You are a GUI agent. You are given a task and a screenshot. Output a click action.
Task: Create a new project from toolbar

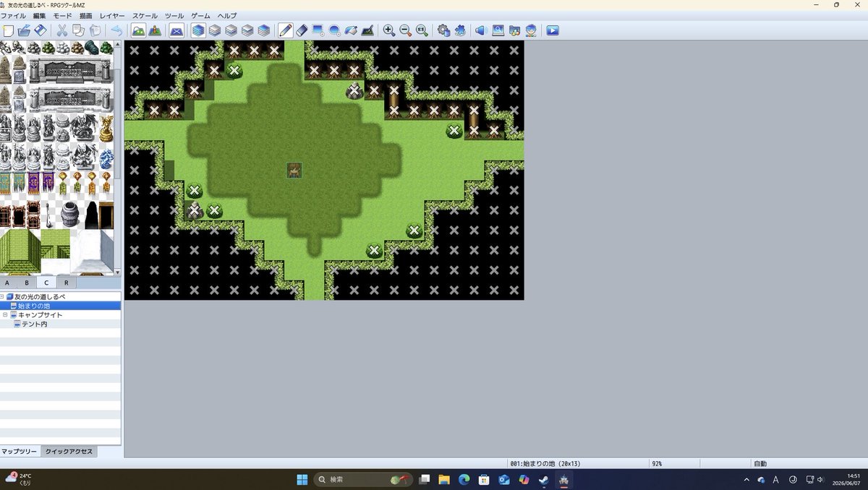[x=8, y=30]
